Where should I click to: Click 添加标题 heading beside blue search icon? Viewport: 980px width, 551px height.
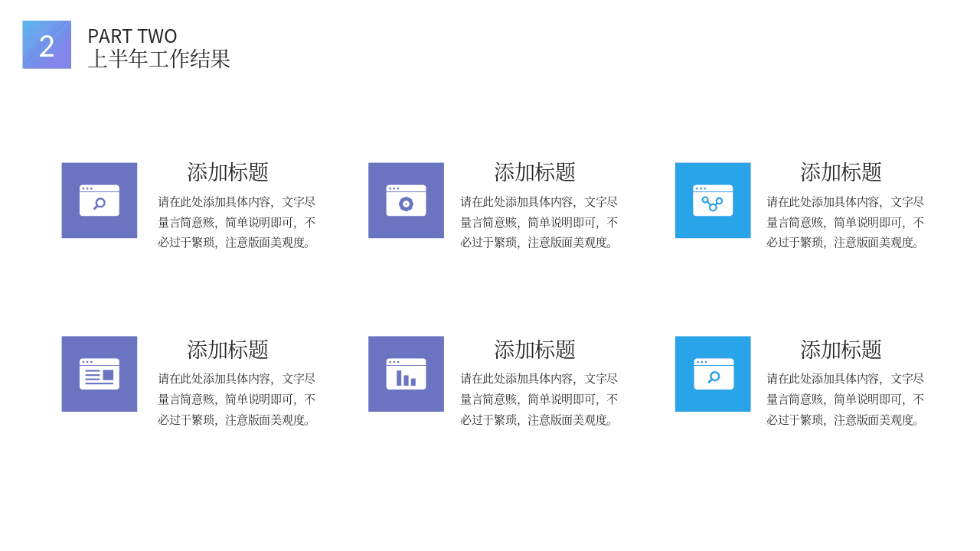click(x=841, y=350)
